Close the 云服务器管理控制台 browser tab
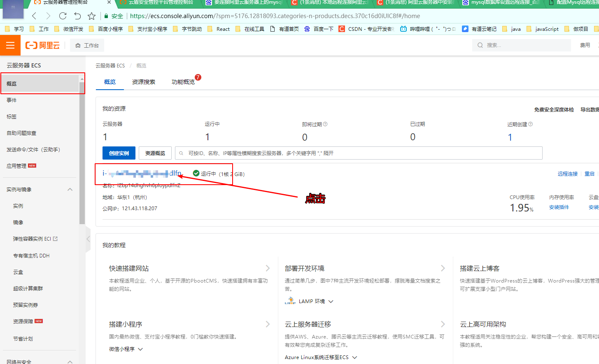 click(109, 2)
